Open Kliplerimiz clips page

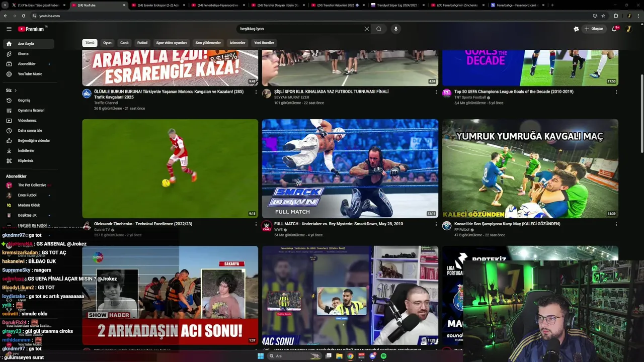click(x=29, y=160)
